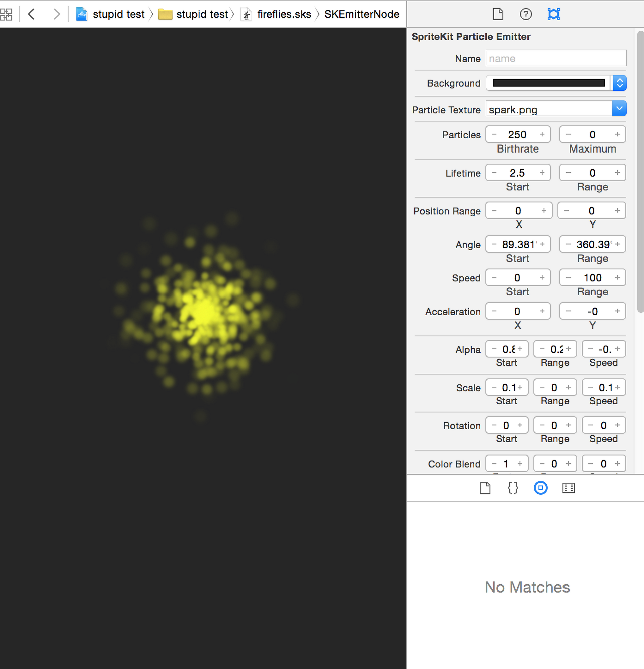Click the spark.png texture field
The height and width of the screenshot is (669, 644).
pos(549,109)
